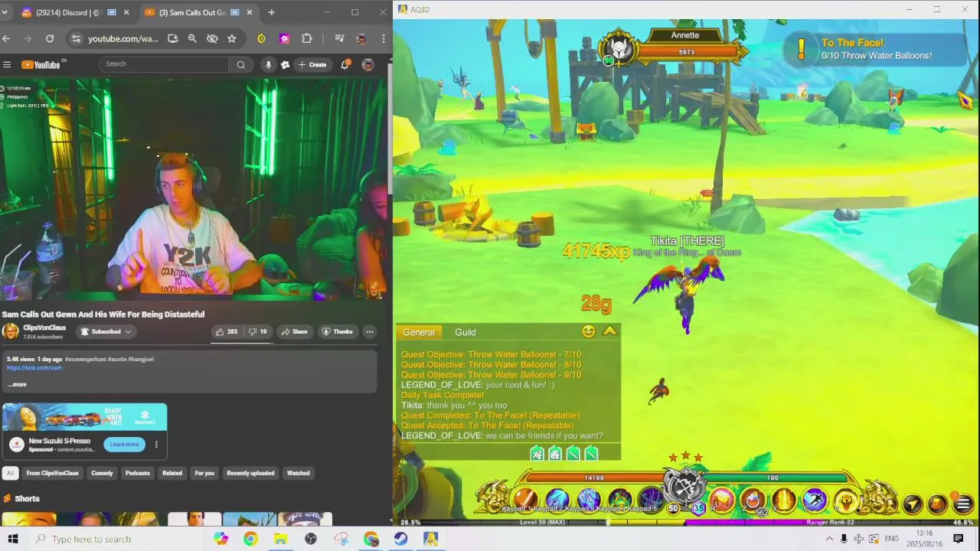
Task: Click YouTube search magnifier button
Action: point(240,64)
